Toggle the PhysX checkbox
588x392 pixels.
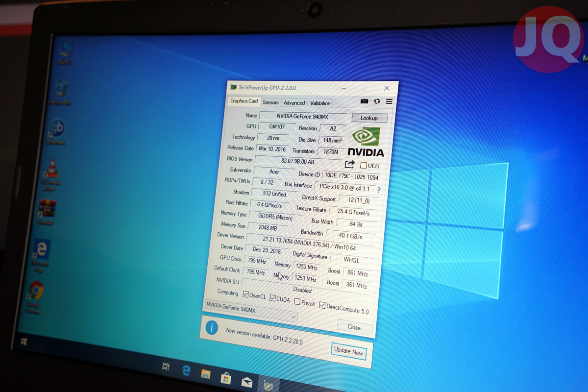[297, 301]
